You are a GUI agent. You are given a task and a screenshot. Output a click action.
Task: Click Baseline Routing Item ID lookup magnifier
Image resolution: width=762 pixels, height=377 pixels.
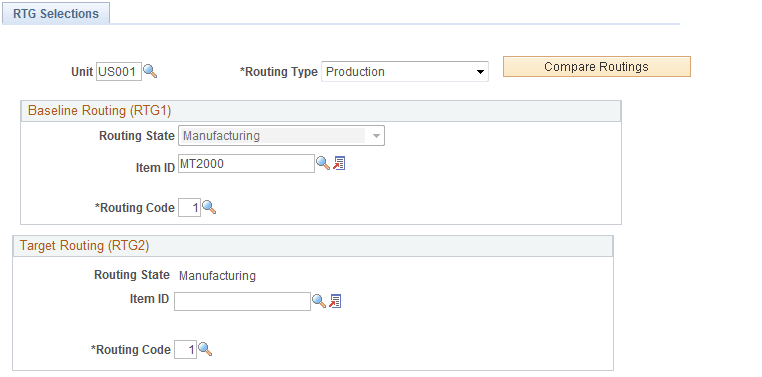[x=323, y=163]
